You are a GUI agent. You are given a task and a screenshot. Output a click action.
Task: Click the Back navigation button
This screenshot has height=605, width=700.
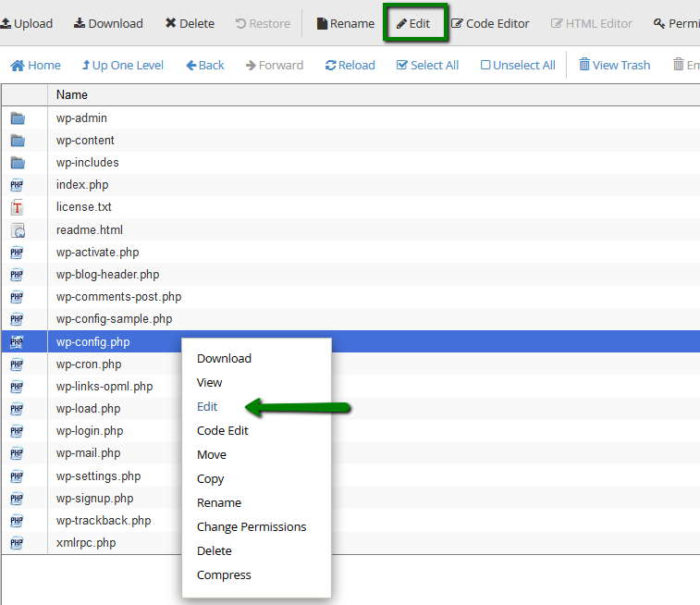pos(205,65)
